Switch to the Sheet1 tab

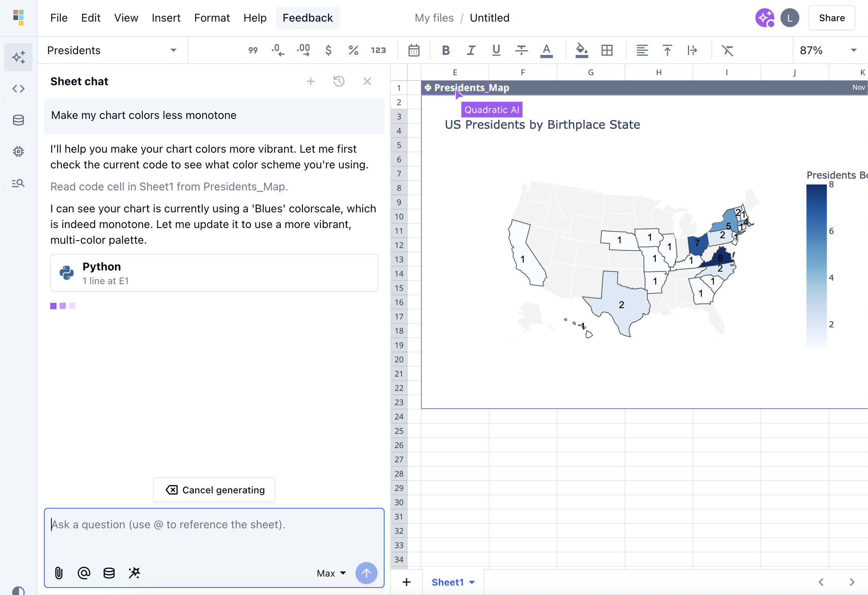448,582
